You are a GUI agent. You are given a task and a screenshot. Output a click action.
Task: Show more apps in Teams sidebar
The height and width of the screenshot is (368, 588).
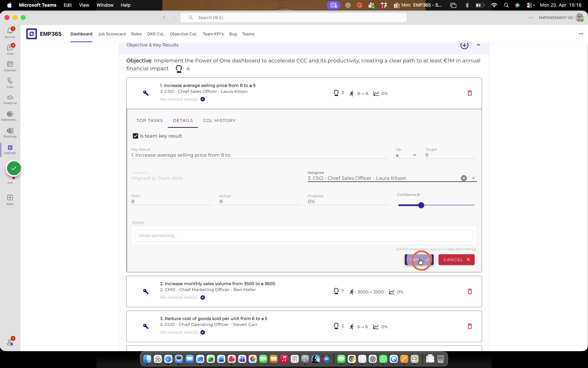10,183
